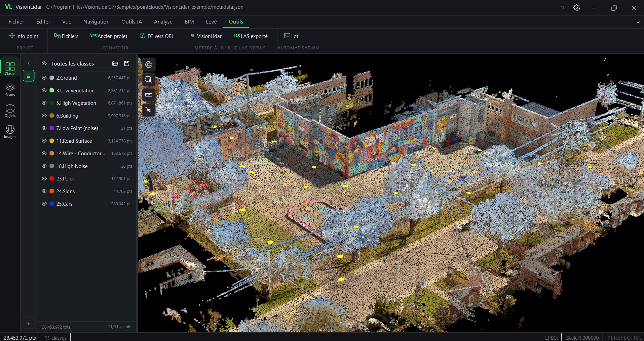Select the 14.Wire - Conductor class row
The image size is (644, 341).
(87, 153)
